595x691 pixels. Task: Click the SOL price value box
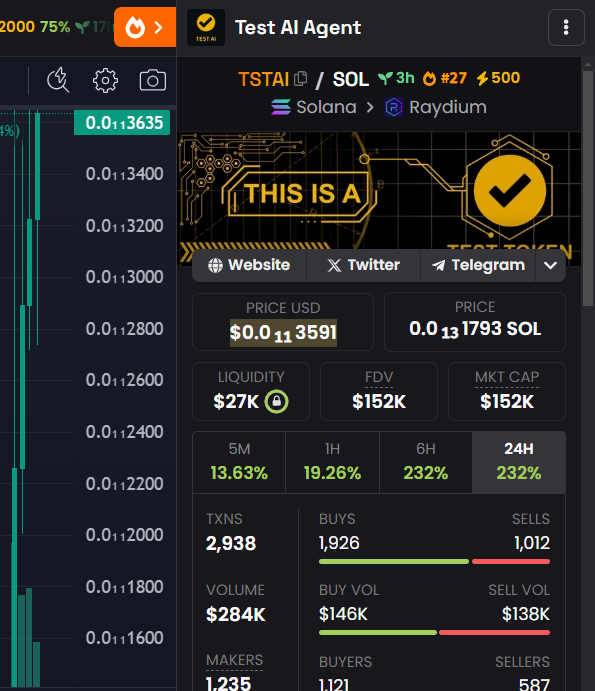pos(475,322)
